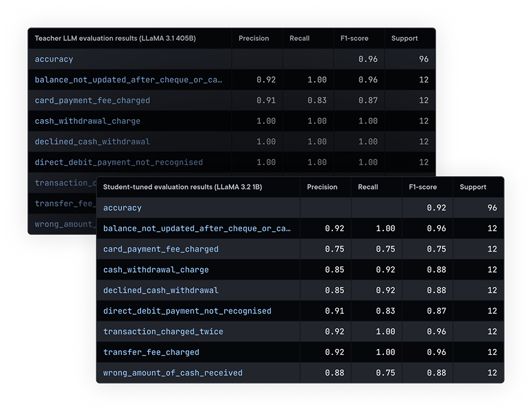Click Teacher card_payment_fee_charged F1-score 0.87
Screen dimensions: 532x411
tap(367, 100)
